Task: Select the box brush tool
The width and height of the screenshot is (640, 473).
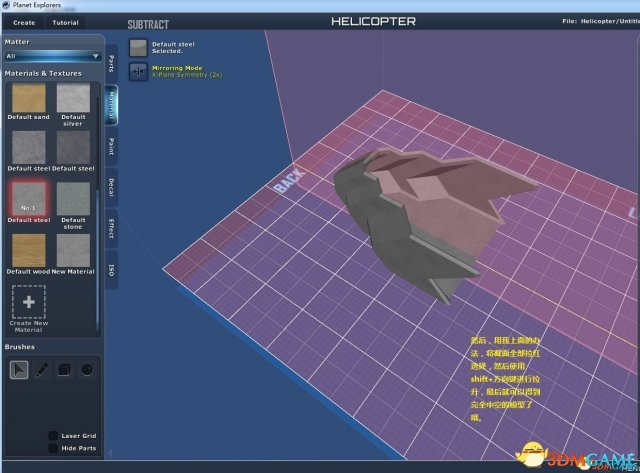Action: pyautogui.click(x=64, y=370)
